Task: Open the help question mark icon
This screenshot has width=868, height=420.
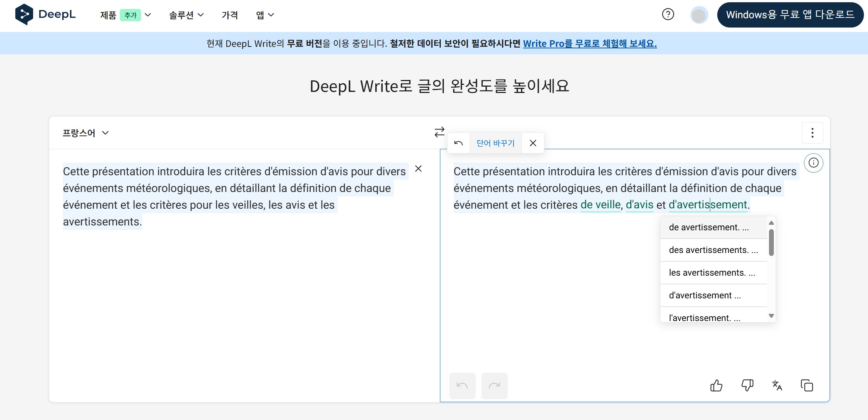Action: pos(668,15)
